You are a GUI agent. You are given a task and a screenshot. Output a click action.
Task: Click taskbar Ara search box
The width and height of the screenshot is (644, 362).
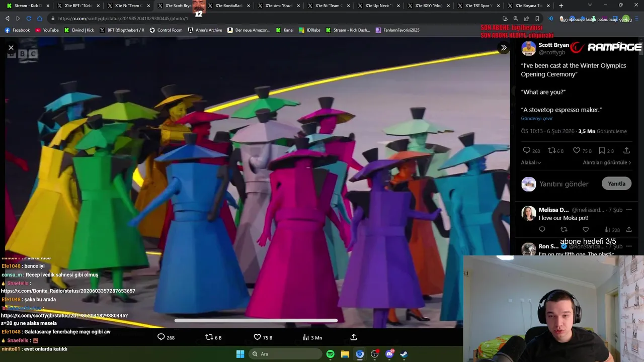[285, 354]
